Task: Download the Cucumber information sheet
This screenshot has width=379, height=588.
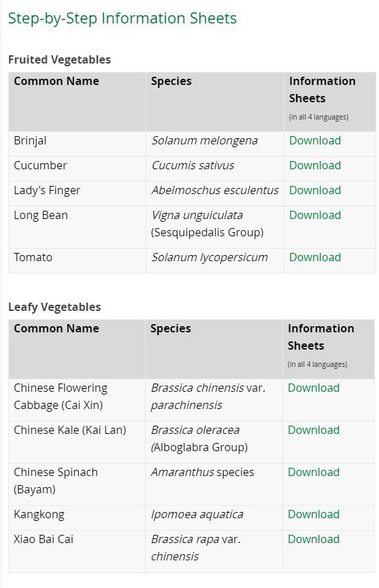Action: pos(315,165)
